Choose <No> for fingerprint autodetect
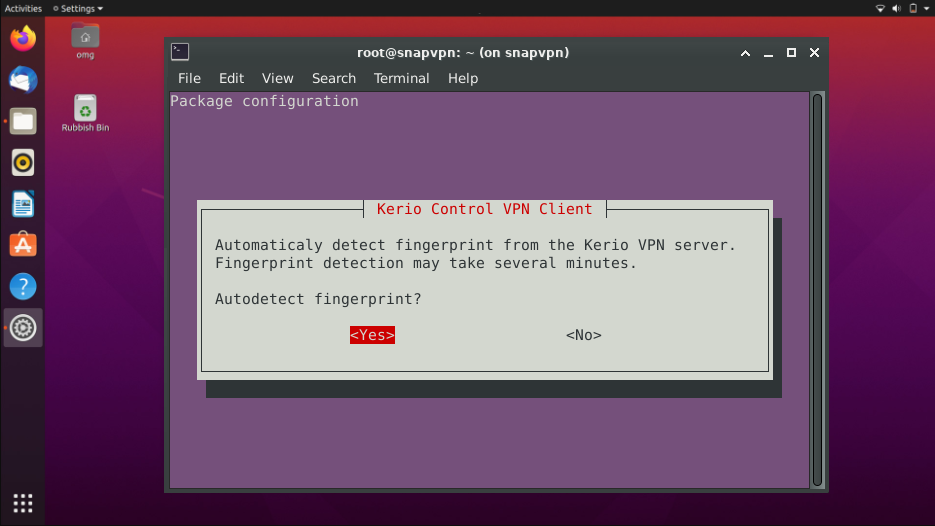935x526 pixels. (584, 335)
